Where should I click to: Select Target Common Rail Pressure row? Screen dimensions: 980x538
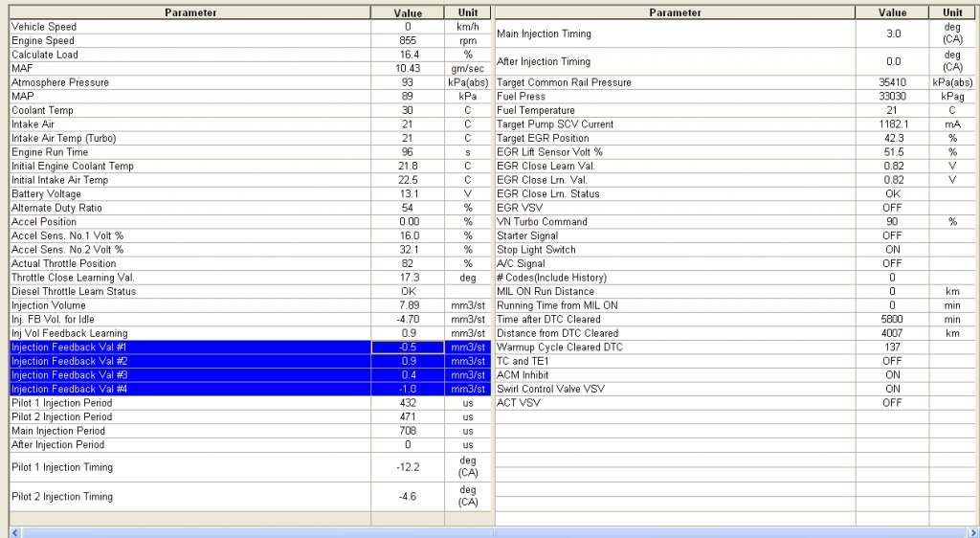(736, 82)
